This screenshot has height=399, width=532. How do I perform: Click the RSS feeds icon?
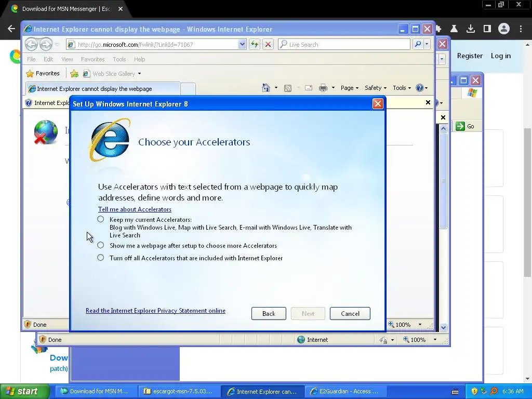(x=288, y=88)
